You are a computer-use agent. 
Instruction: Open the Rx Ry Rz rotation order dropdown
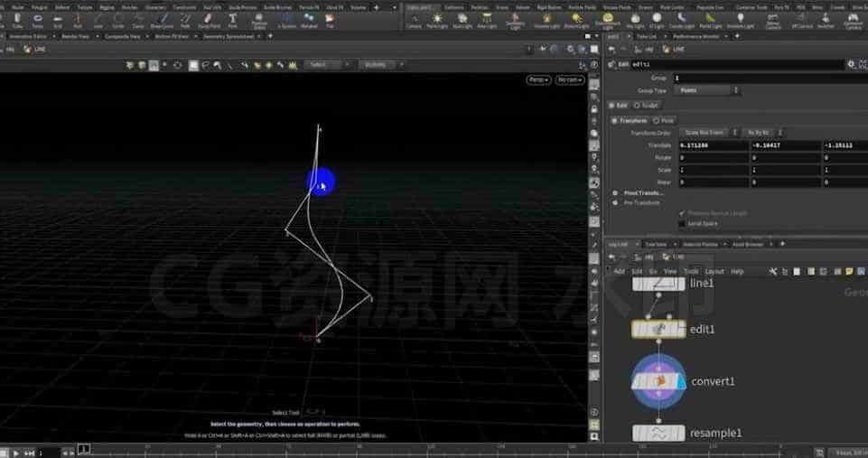tap(763, 133)
